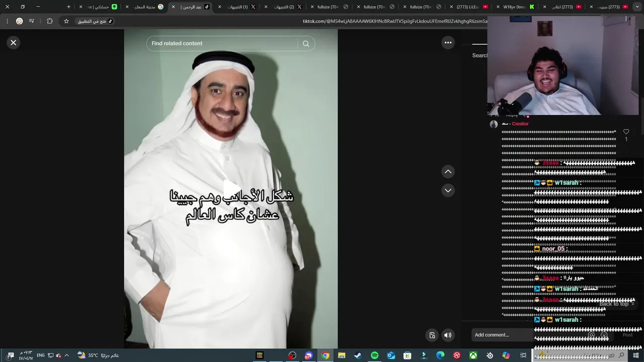Open Spotify from the taskbar
This screenshot has height=362, width=644.
point(374,355)
